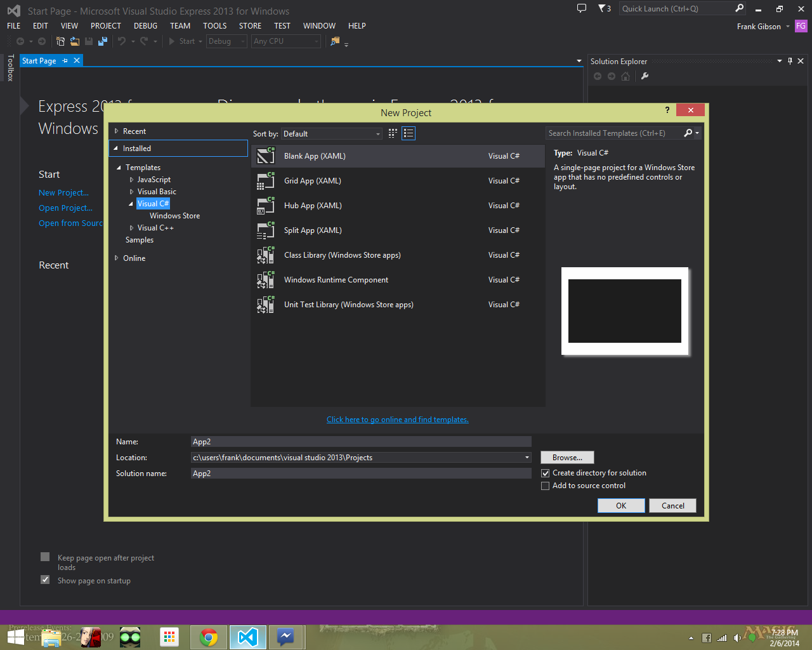Screen dimensions: 812x650
Task: Switch to medium icons list view in New Project
Action: point(409,133)
